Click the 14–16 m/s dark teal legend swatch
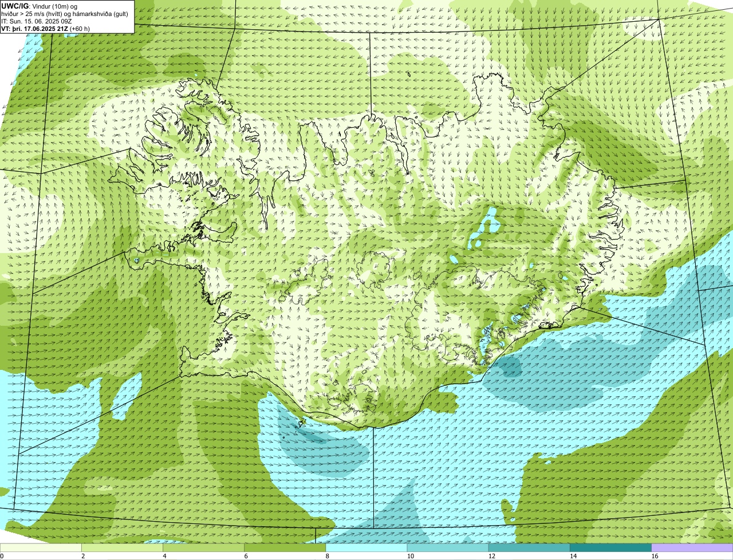Screen dimensions: 733x560 [x=610, y=548]
